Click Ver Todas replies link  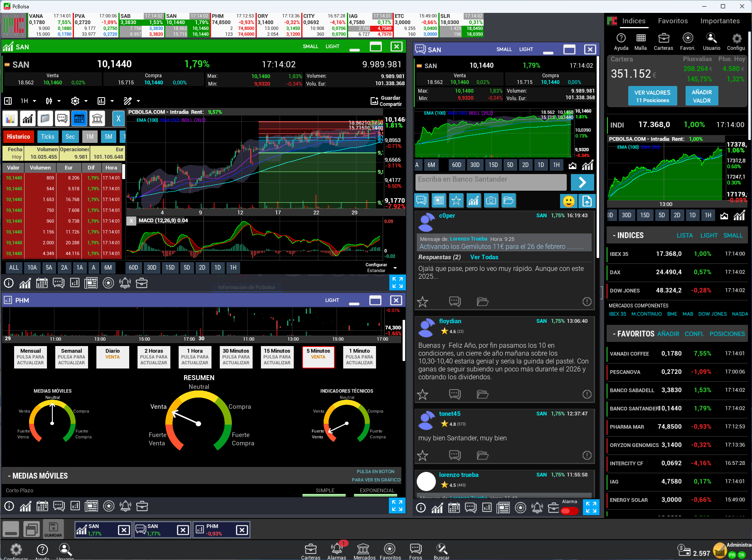click(484, 257)
